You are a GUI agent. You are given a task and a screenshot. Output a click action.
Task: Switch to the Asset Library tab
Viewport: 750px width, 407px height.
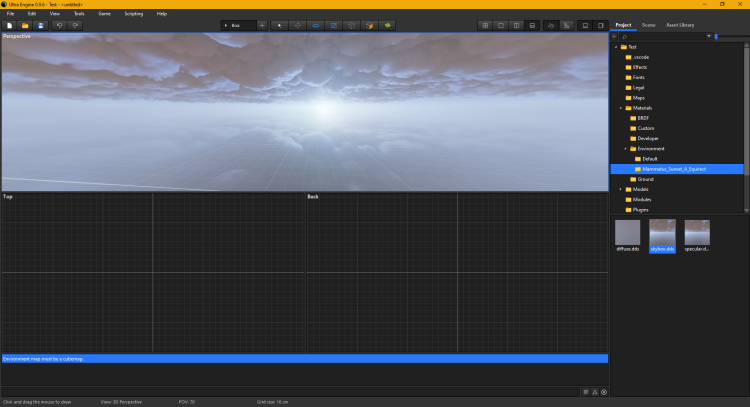tap(679, 24)
